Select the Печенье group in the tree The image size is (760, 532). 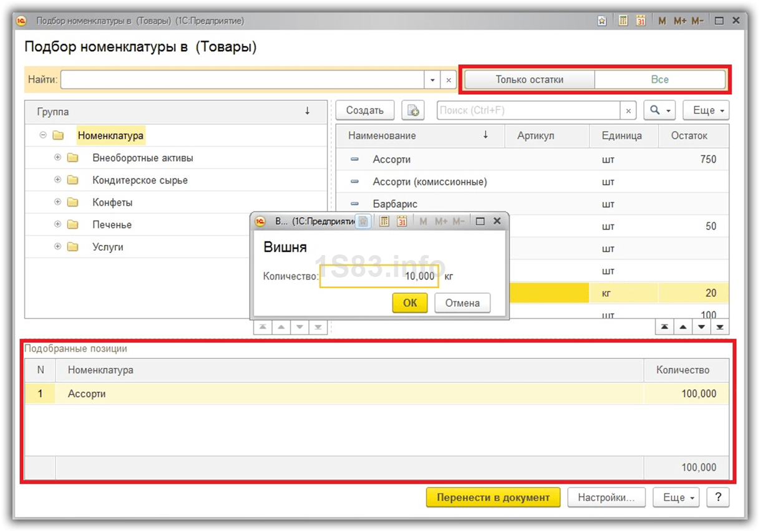pyautogui.click(x=112, y=225)
